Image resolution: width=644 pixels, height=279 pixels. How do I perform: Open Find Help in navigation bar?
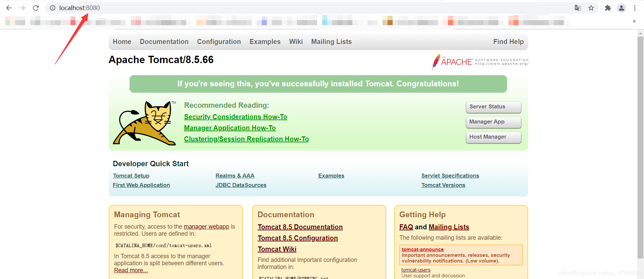(x=508, y=42)
